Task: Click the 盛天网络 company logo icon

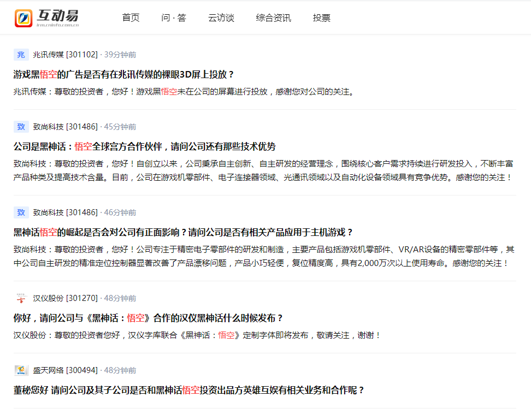Action: coord(21,370)
